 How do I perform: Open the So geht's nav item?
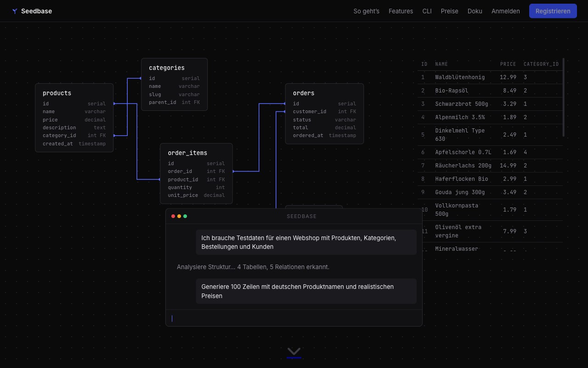(366, 11)
